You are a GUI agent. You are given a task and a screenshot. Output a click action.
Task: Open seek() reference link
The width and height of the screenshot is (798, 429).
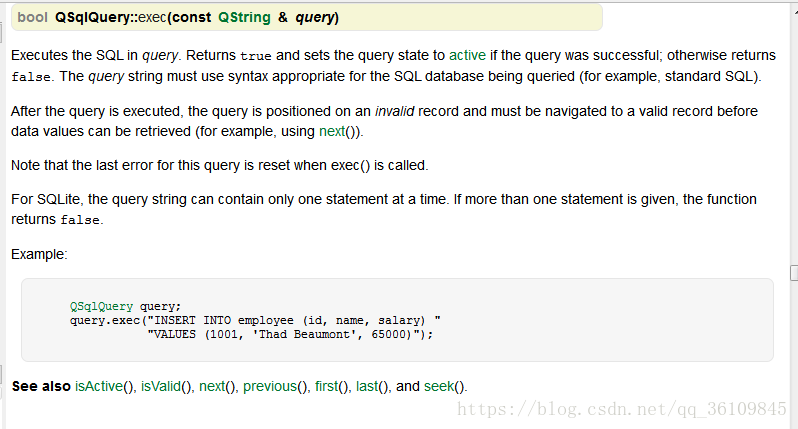(x=439, y=386)
